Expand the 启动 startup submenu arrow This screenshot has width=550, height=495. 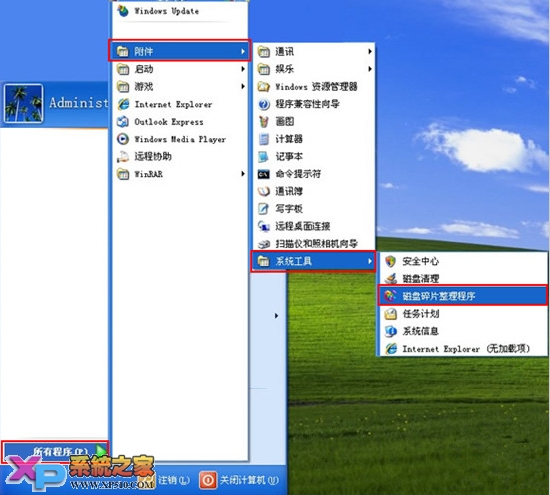243,69
